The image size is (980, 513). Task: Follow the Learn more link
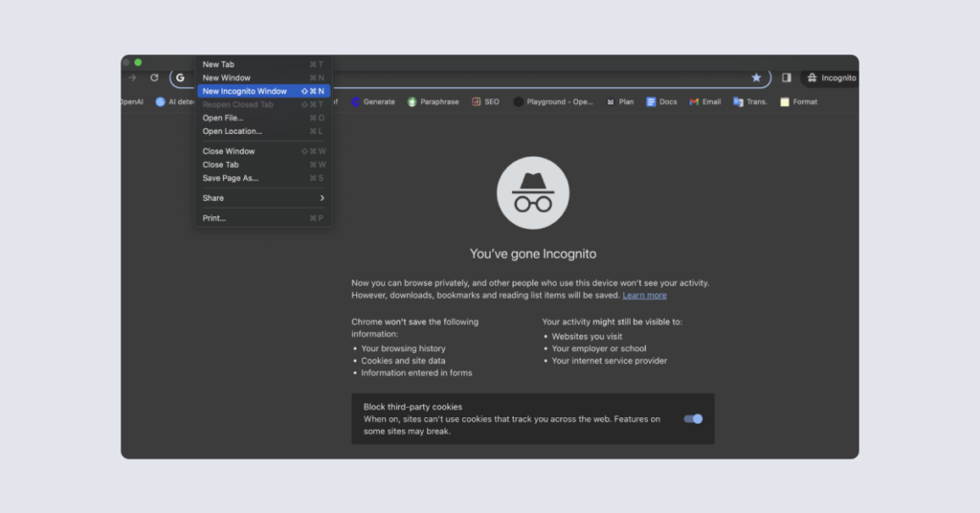(644, 296)
